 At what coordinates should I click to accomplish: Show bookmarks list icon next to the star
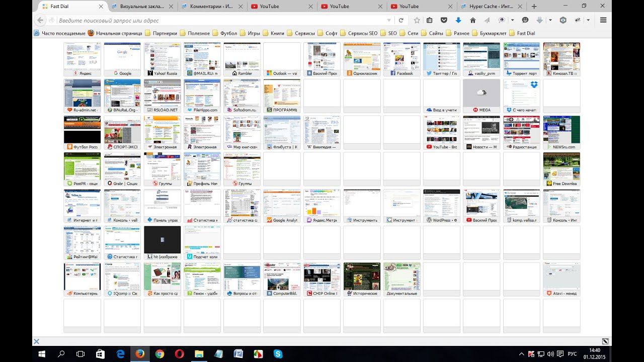click(x=430, y=21)
